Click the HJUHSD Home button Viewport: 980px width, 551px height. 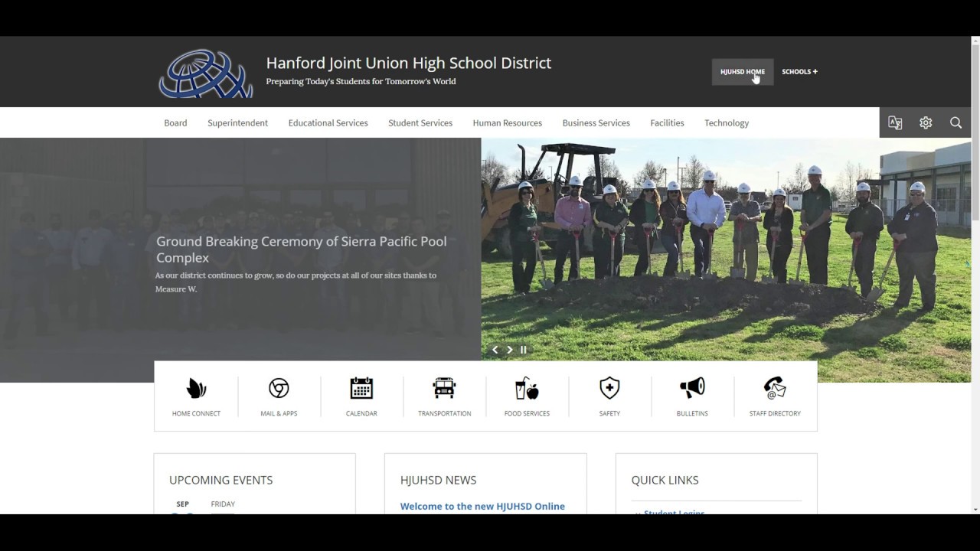pos(743,72)
